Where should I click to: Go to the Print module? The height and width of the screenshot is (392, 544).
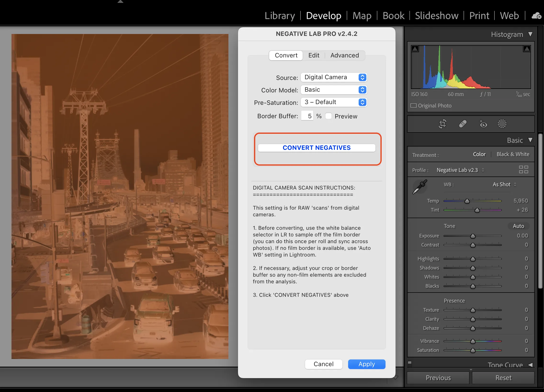(x=479, y=16)
